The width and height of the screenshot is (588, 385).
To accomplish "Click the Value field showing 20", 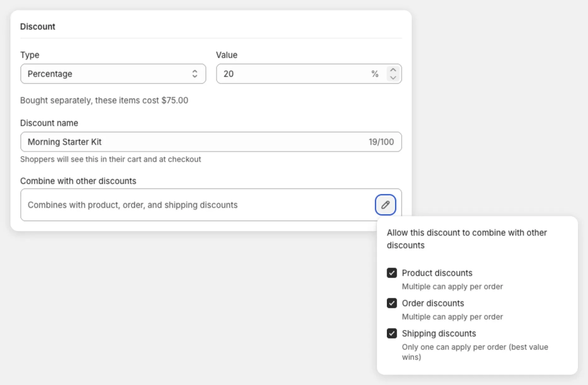I will 309,74.
